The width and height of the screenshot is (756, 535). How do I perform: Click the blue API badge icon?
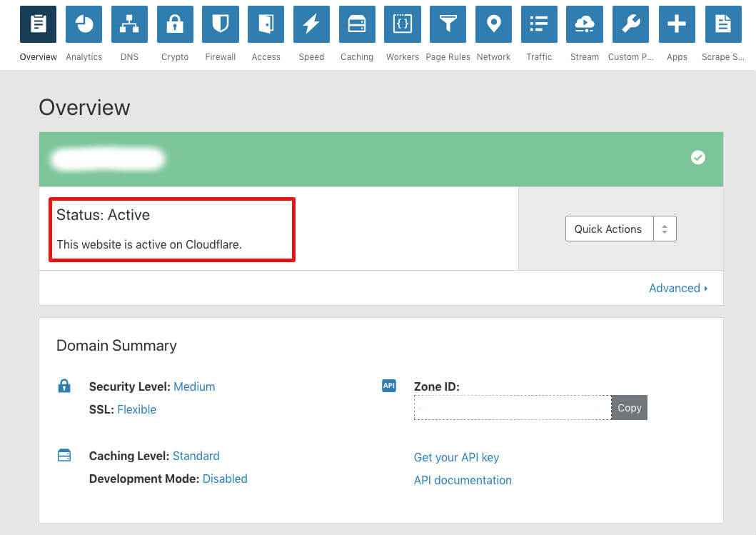tap(388, 386)
